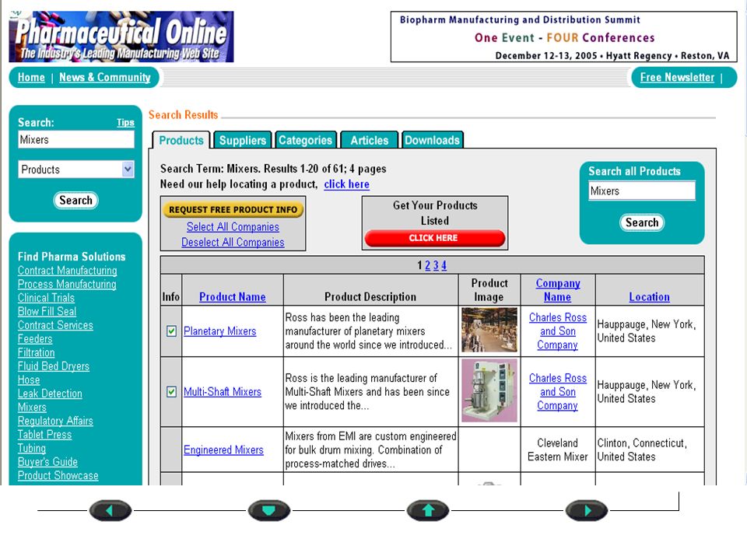Uncheck the Multi-Shaft Mixers info checkbox

171,391
